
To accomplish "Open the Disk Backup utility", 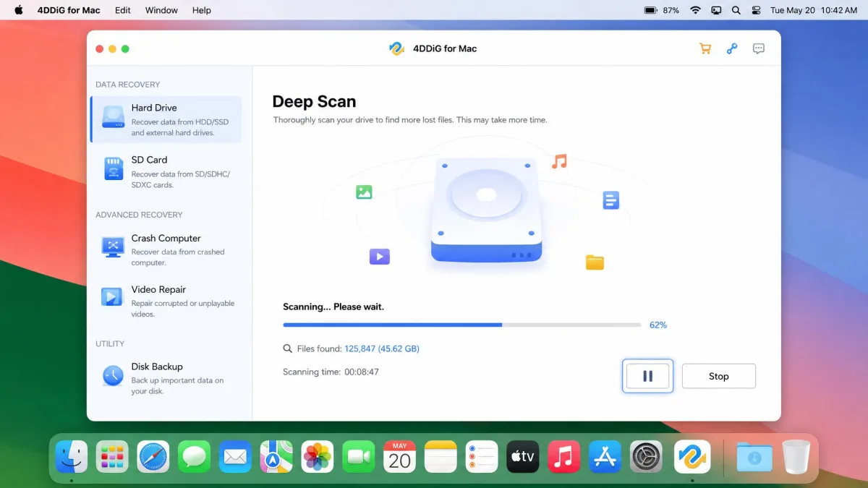I will click(166, 378).
